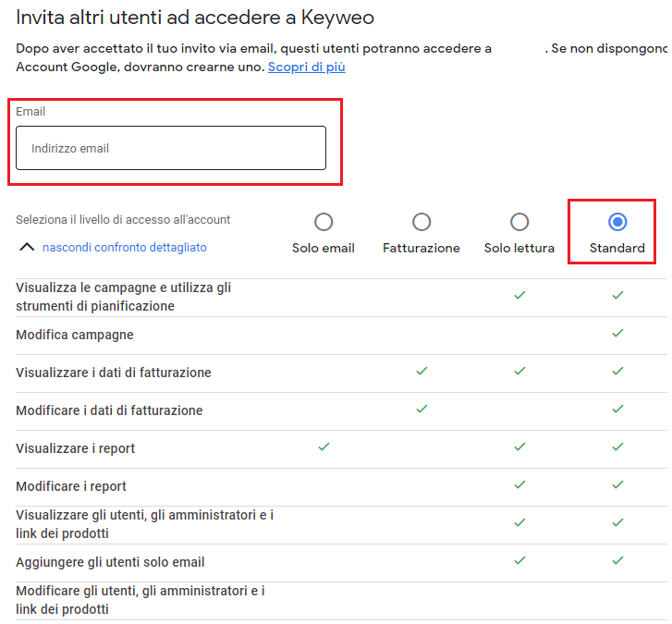Choose the Solo lettura access level

519,222
